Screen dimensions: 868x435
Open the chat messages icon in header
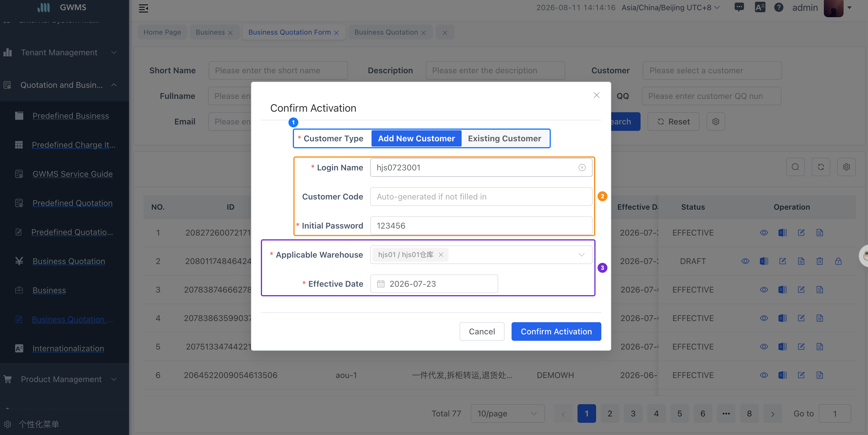(739, 7)
